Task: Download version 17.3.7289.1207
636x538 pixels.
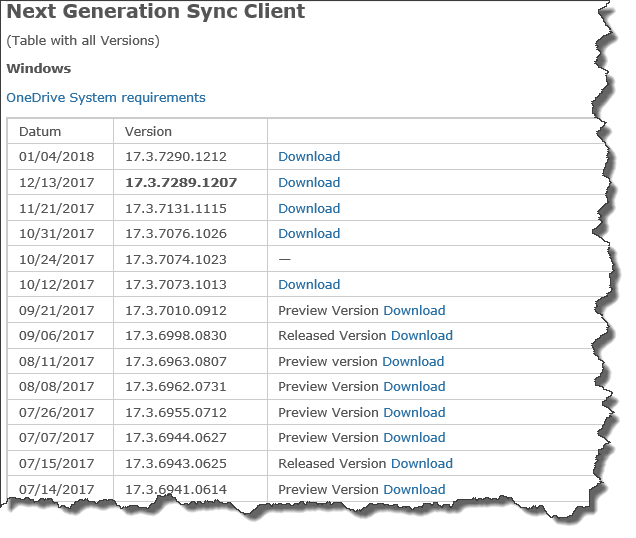Action: pyautogui.click(x=309, y=183)
